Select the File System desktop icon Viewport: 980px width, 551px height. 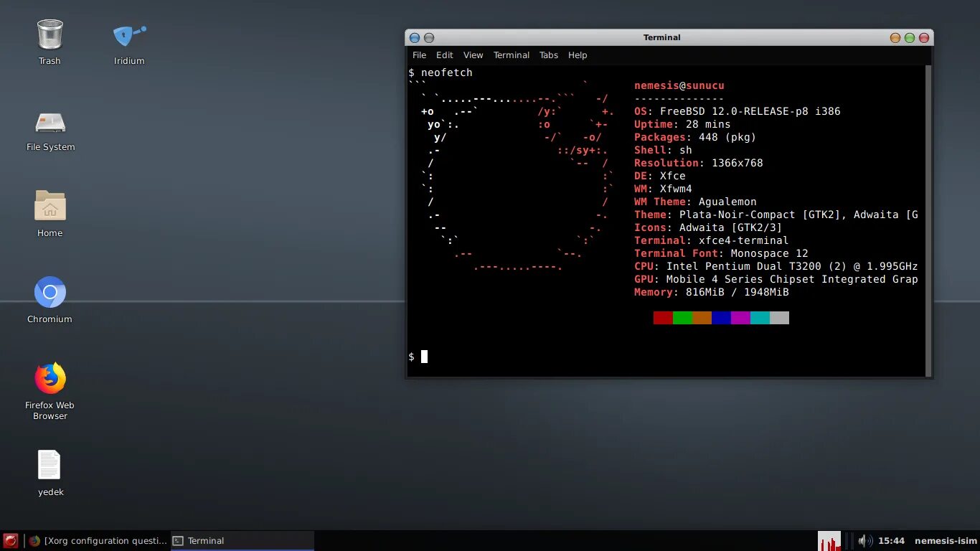coord(50,129)
